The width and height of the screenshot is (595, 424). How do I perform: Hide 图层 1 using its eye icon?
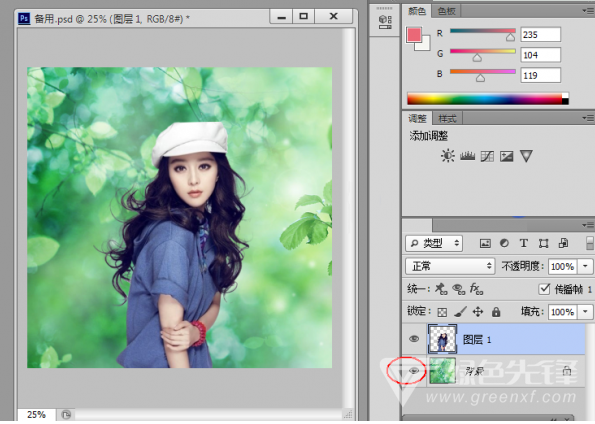tap(414, 339)
